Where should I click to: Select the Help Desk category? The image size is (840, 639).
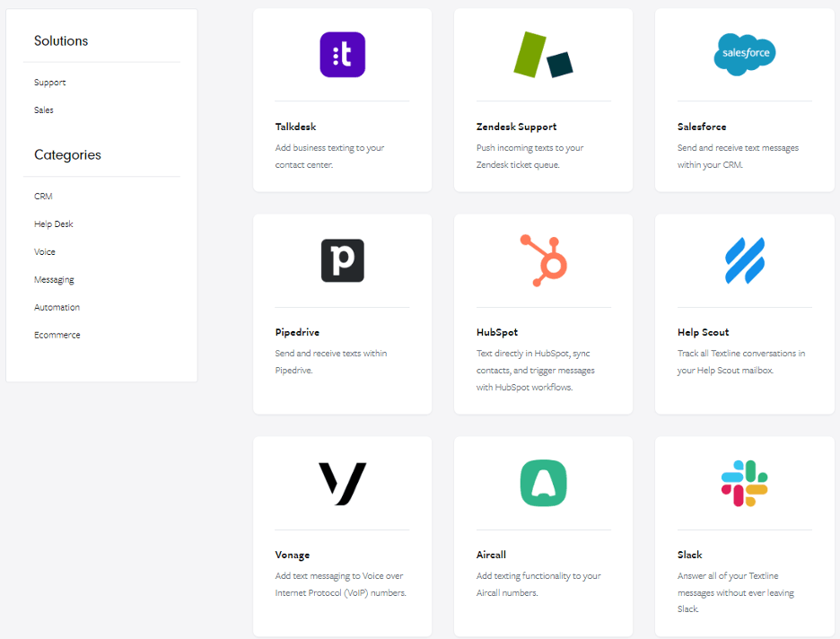(x=54, y=224)
